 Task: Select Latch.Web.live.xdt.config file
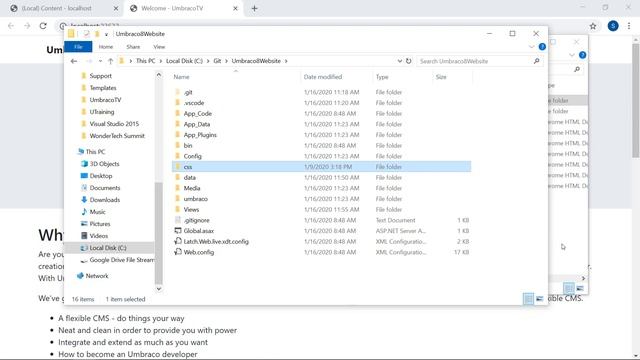click(216, 241)
